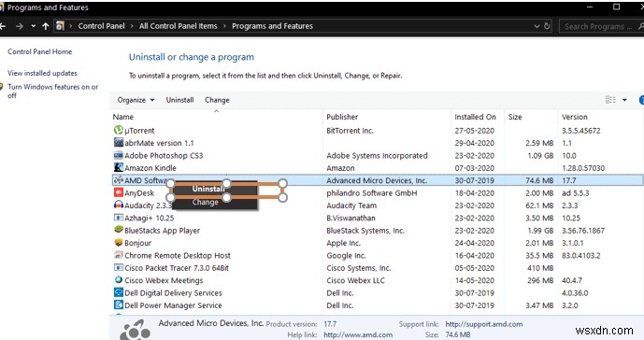Click the AnyDesk program icon
The width and height of the screenshot is (644, 340).
(x=119, y=192)
